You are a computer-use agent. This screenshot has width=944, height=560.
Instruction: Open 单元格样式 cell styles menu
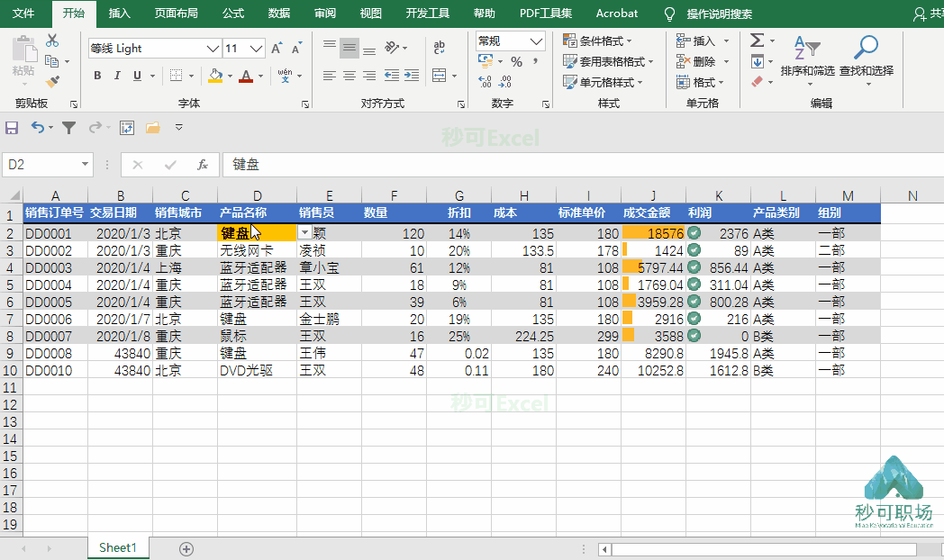[603, 82]
